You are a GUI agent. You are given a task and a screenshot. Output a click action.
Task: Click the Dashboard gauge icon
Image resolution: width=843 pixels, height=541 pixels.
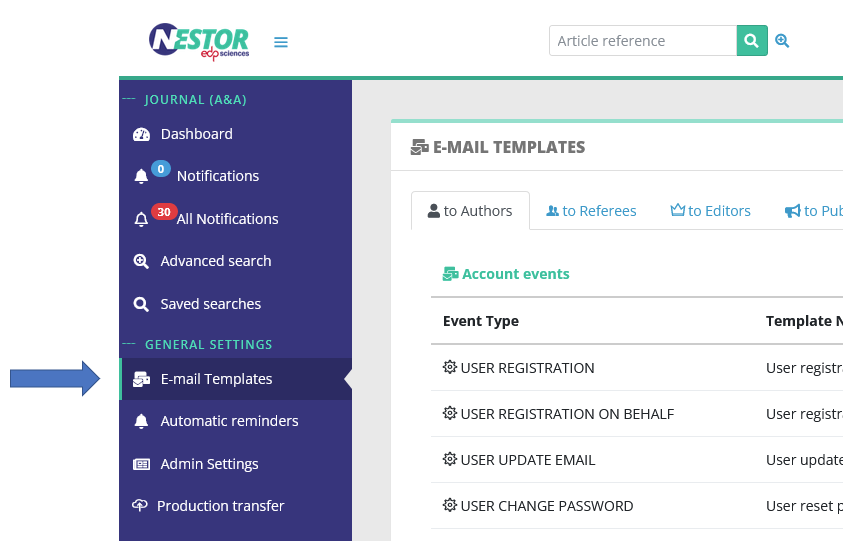click(x=141, y=134)
